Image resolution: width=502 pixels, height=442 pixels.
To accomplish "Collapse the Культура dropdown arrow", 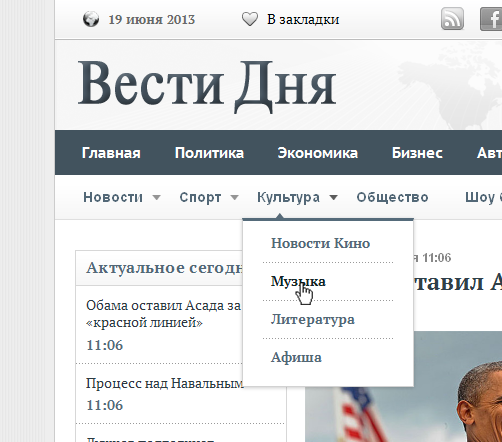I will coord(333,198).
